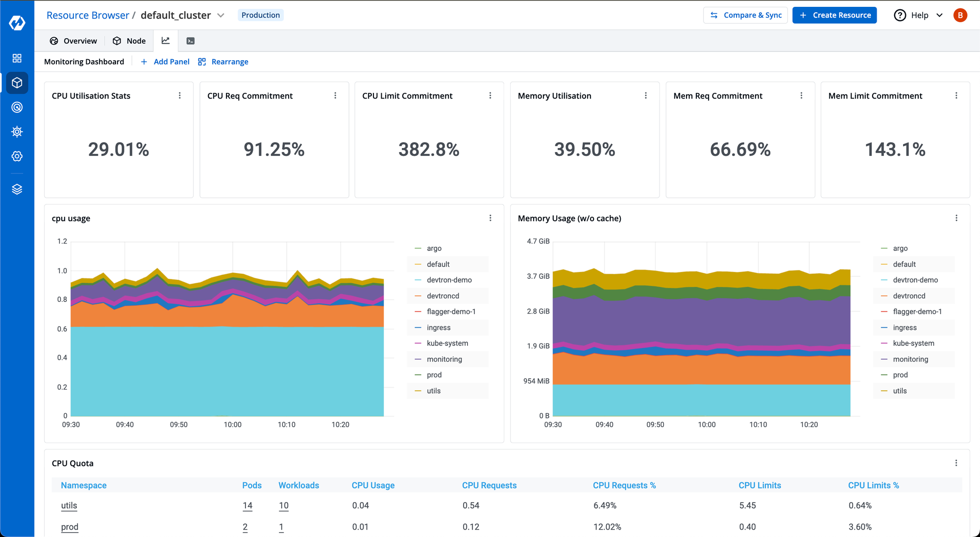Image resolution: width=980 pixels, height=537 pixels.
Task: Open options menu for CPU Req Commitment panel
Action: click(x=335, y=96)
